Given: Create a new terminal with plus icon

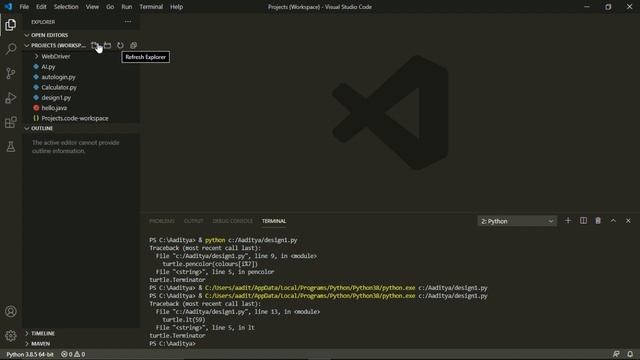Looking at the screenshot, I should 568,221.
